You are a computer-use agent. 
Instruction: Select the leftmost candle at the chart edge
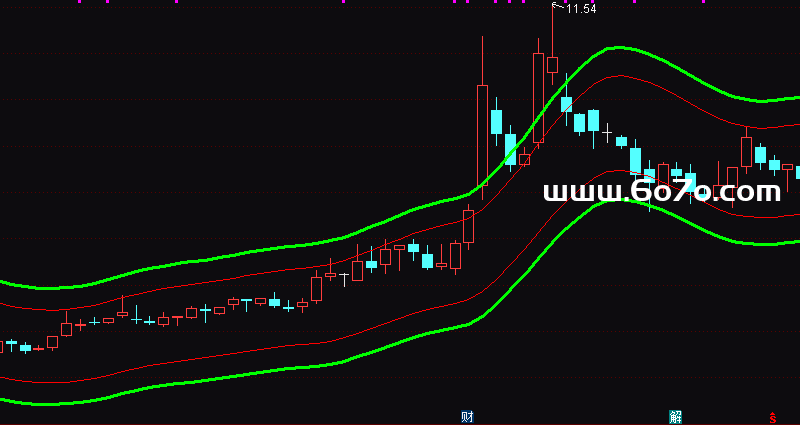tap(2, 345)
